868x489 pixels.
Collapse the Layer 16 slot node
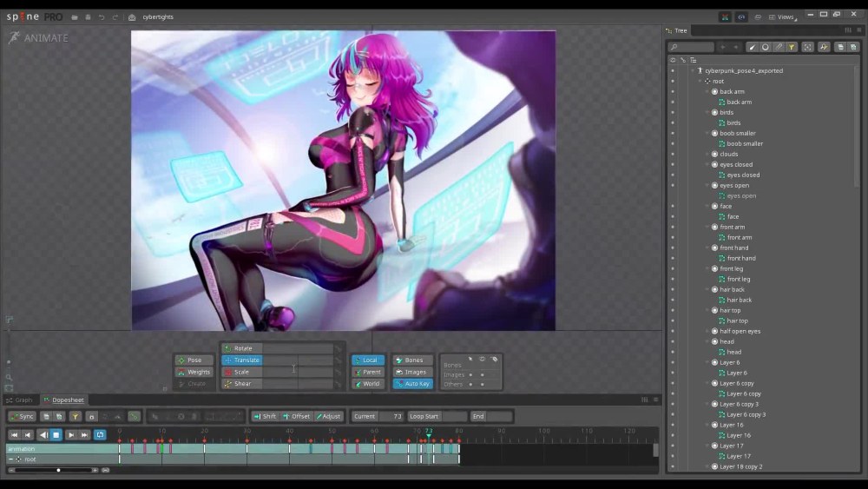click(707, 425)
